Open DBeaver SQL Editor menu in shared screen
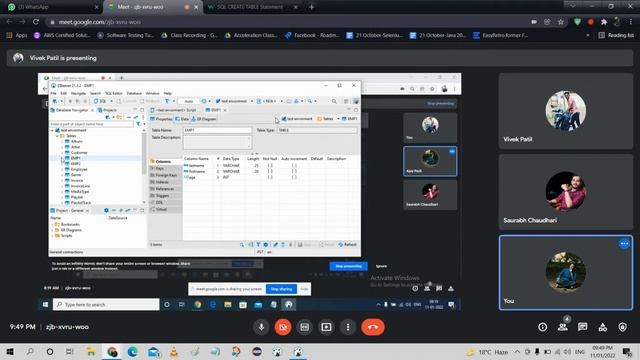 point(113,93)
